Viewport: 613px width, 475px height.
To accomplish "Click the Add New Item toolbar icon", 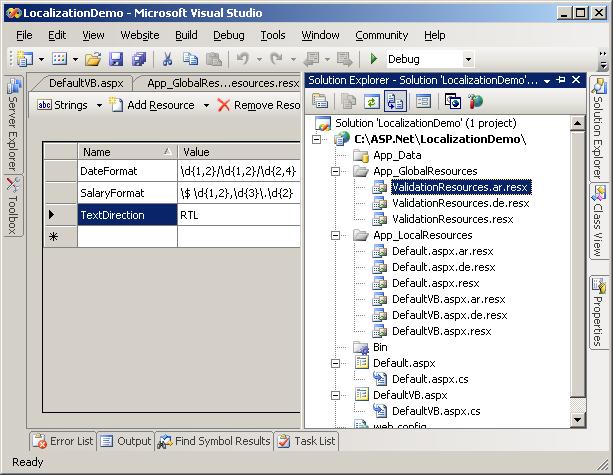I will (x=59, y=59).
